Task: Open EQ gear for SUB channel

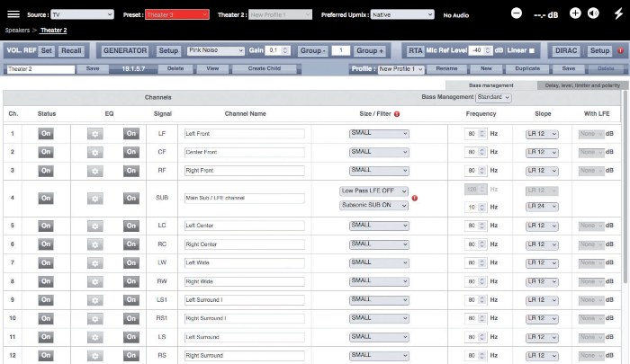Action: 96,199
